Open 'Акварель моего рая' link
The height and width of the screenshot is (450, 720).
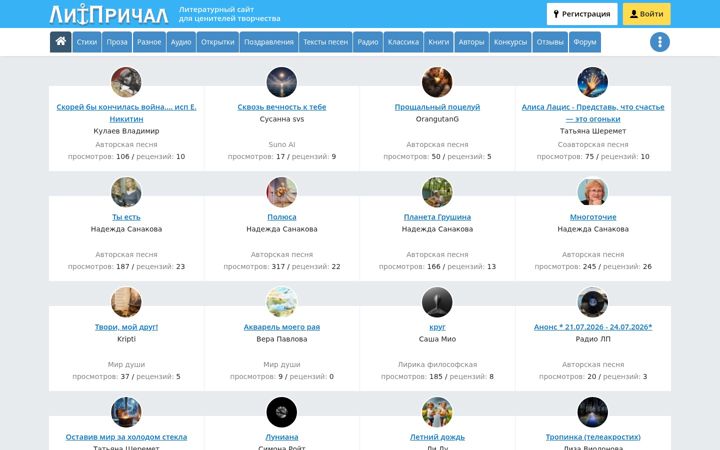coord(281,327)
